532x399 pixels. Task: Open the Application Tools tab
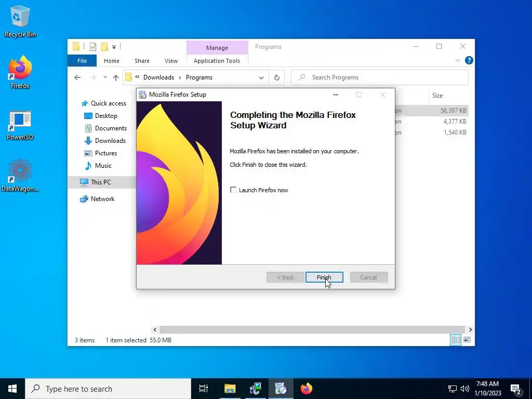217,61
